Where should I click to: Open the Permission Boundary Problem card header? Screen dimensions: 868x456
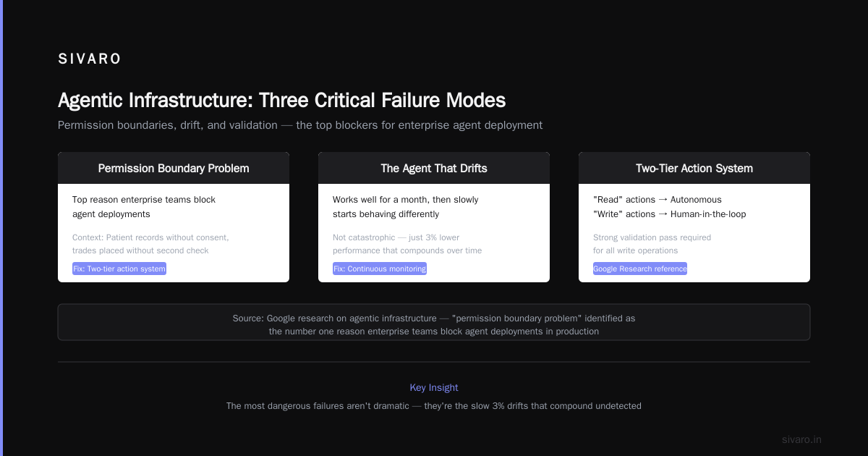point(174,168)
